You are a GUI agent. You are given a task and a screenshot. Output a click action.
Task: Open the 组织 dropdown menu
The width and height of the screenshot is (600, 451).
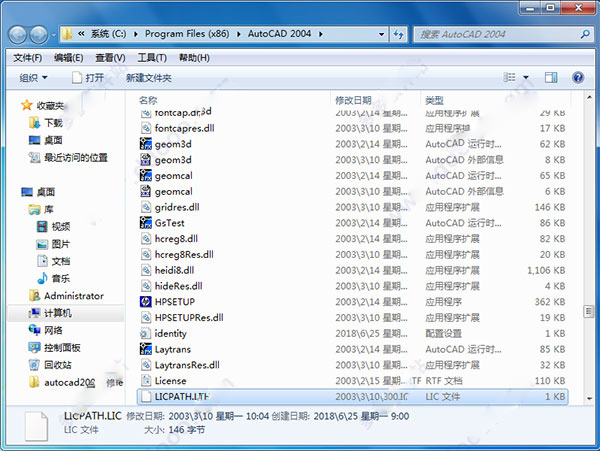pos(33,78)
